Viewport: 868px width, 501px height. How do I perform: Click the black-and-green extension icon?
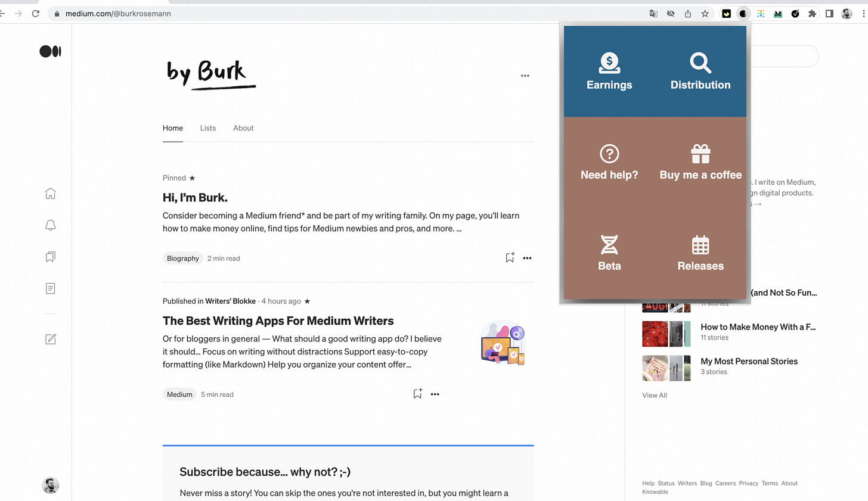(726, 14)
